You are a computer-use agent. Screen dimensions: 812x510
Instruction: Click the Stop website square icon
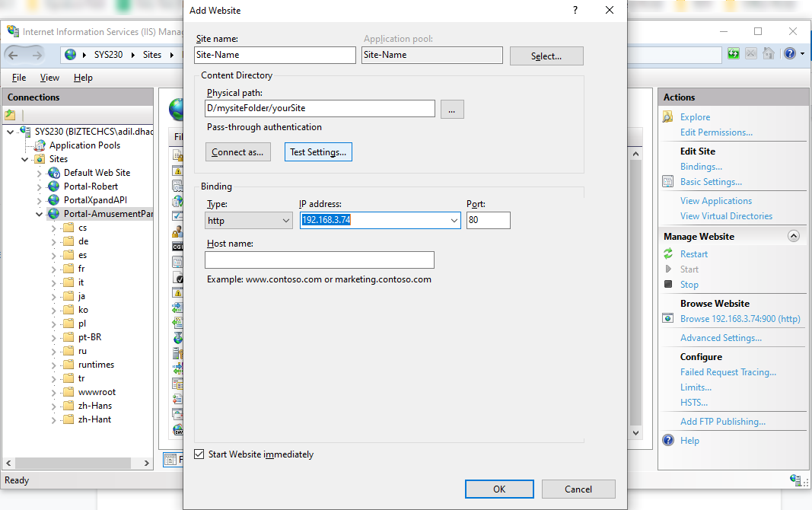pyautogui.click(x=668, y=285)
